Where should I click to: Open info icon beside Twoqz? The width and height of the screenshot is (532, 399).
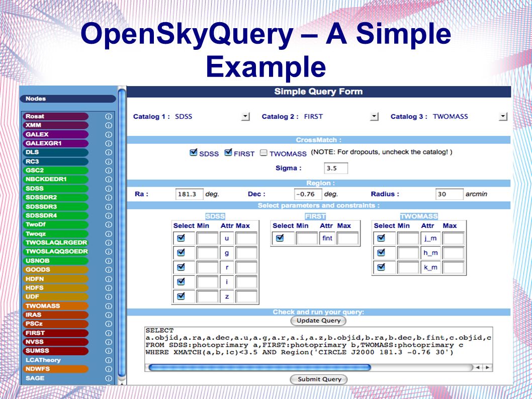click(x=109, y=234)
